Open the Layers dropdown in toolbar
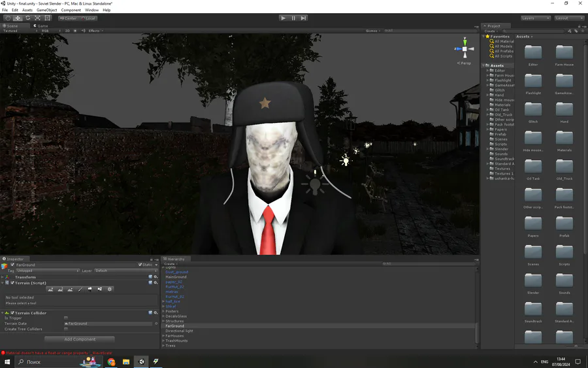Image resolution: width=588 pixels, height=368 pixels. (536, 18)
